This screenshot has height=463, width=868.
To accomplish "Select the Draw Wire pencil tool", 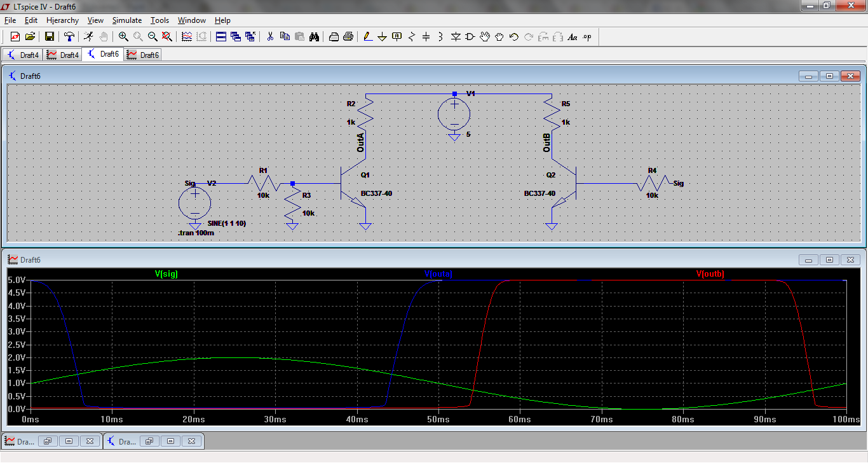I will pyautogui.click(x=368, y=37).
